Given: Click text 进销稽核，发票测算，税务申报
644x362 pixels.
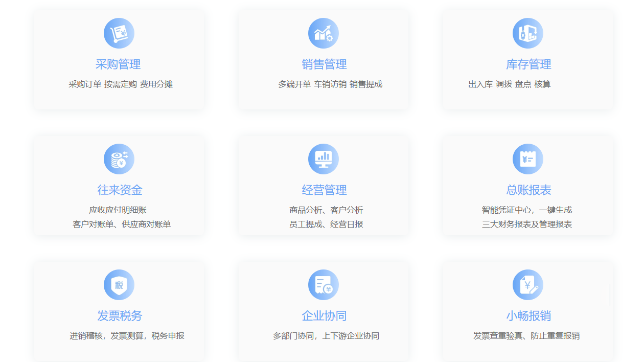Looking at the screenshot, I should [x=127, y=336].
